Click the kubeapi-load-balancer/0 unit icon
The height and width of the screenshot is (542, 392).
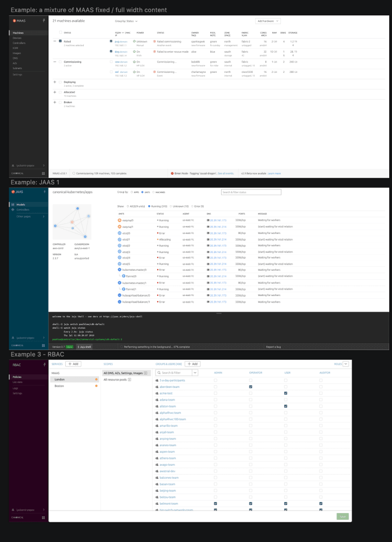coord(119,295)
